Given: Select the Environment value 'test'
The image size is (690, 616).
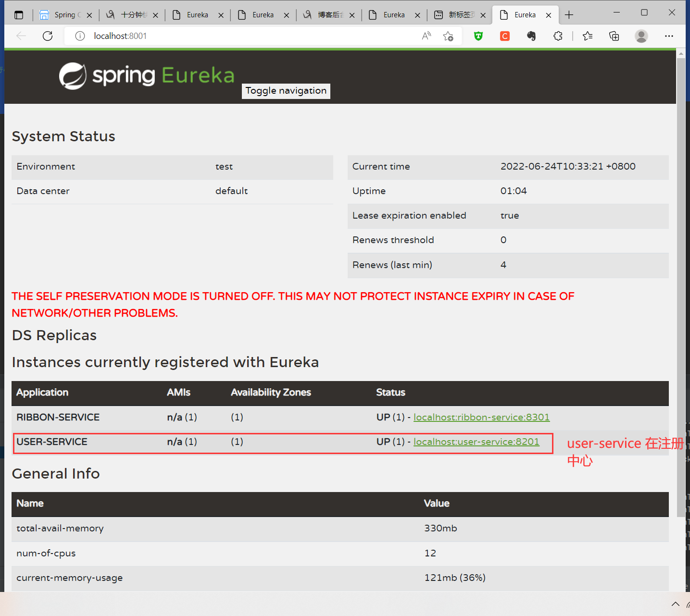Looking at the screenshot, I should pyautogui.click(x=224, y=167).
